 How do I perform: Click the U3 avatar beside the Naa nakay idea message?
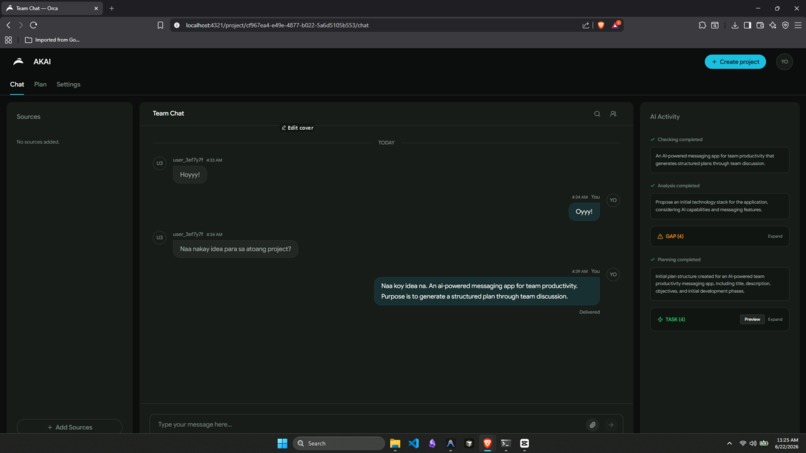pyautogui.click(x=159, y=238)
